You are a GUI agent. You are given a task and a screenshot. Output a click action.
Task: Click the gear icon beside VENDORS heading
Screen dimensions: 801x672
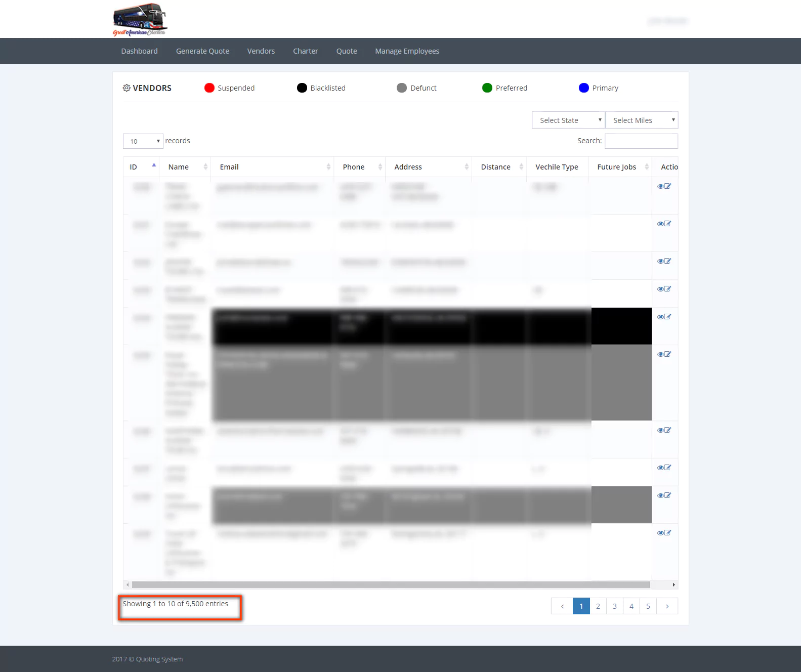(127, 88)
